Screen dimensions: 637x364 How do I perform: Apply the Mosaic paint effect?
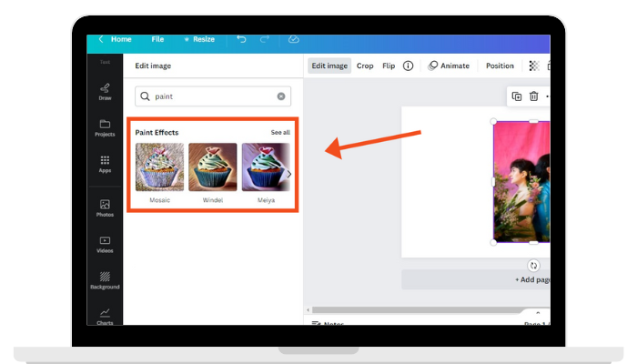(159, 167)
